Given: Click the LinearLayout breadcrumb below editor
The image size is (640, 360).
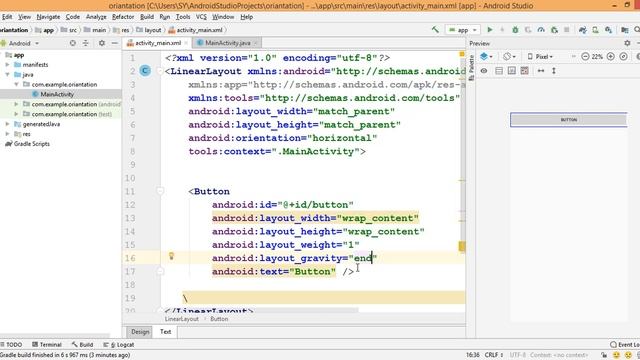Looking at the screenshot, I should [x=182, y=319].
